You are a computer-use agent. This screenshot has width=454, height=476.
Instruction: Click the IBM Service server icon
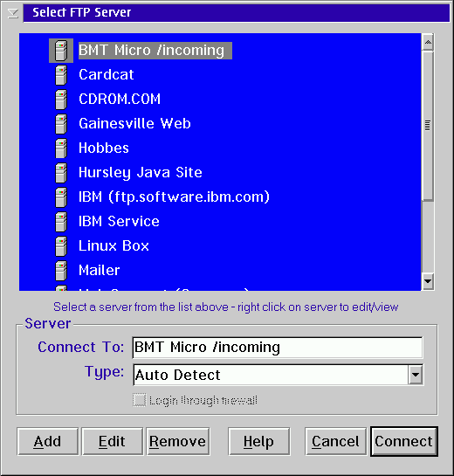pyautogui.click(x=61, y=222)
